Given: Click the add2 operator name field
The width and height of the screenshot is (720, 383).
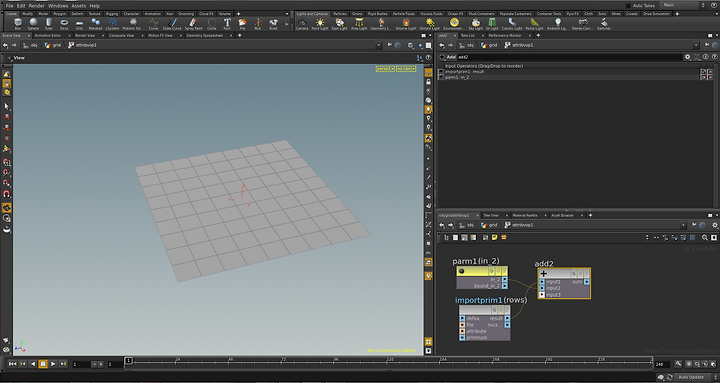Looking at the screenshot, I should point(569,57).
